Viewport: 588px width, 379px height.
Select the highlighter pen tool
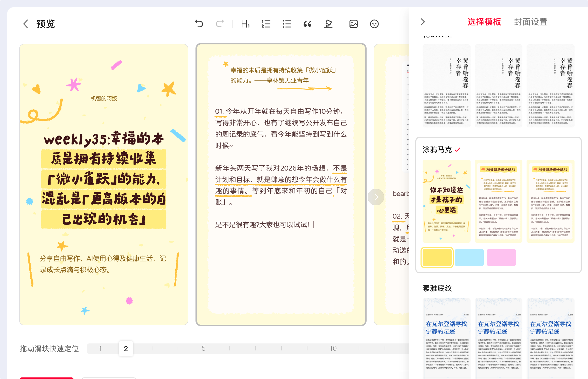(x=328, y=24)
